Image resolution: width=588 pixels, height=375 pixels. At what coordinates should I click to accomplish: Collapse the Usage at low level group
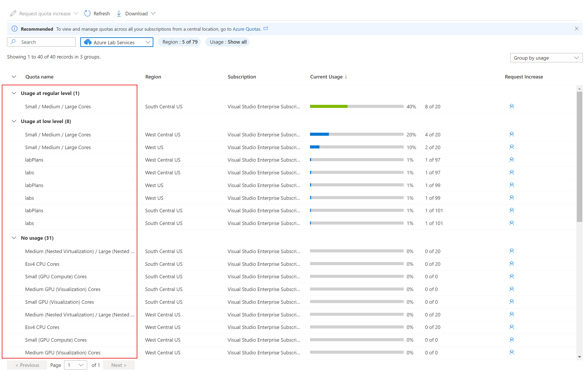tap(14, 121)
